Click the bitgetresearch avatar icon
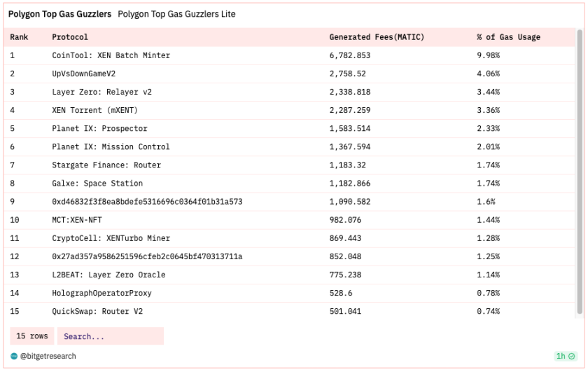This screenshot has height=372, width=588. [14, 356]
